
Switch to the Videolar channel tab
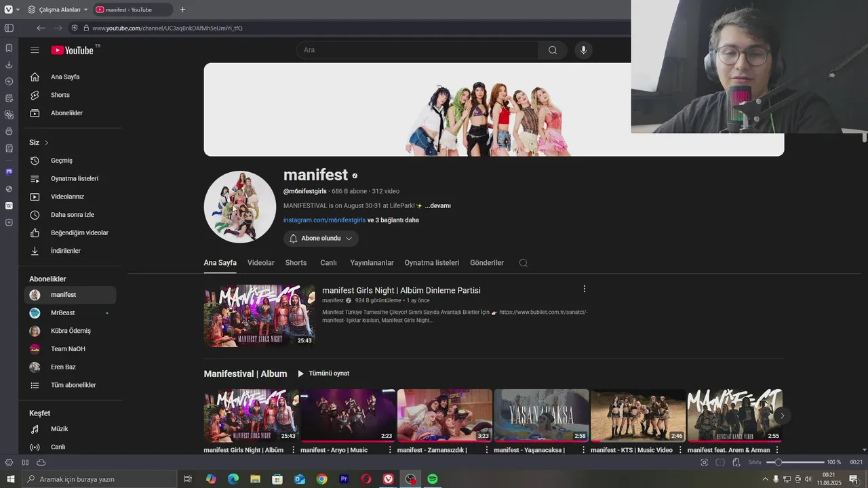click(x=261, y=263)
